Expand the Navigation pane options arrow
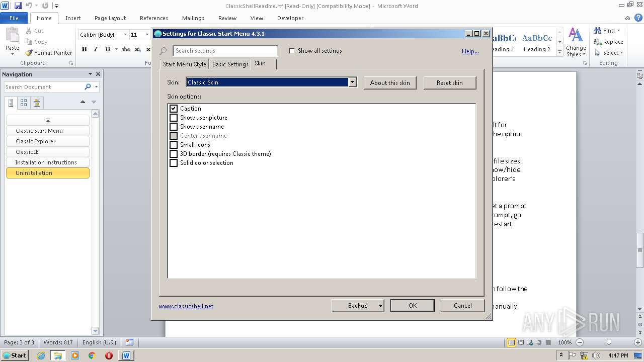 (90, 74)
